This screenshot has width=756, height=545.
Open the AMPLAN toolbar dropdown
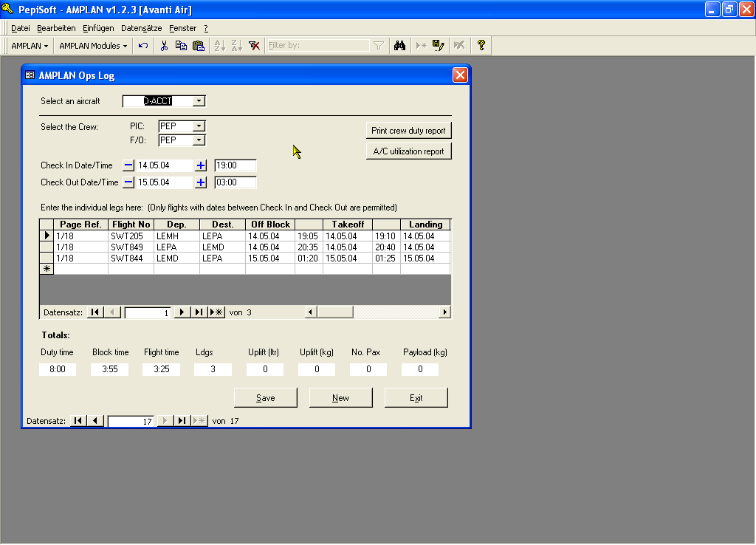point(30,46)
